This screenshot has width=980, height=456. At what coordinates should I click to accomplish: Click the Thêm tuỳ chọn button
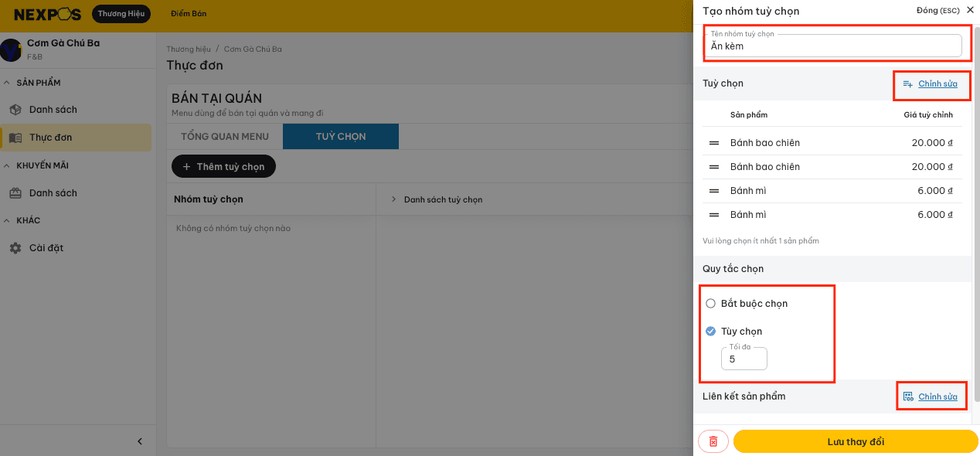coord(223,166)
